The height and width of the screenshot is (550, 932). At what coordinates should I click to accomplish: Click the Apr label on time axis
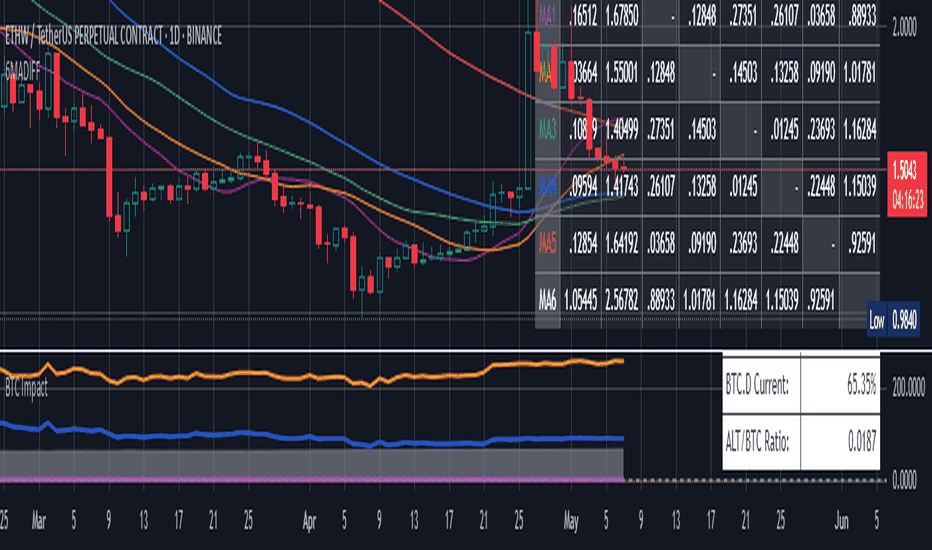pyautogui.click(x=309, y=522)
